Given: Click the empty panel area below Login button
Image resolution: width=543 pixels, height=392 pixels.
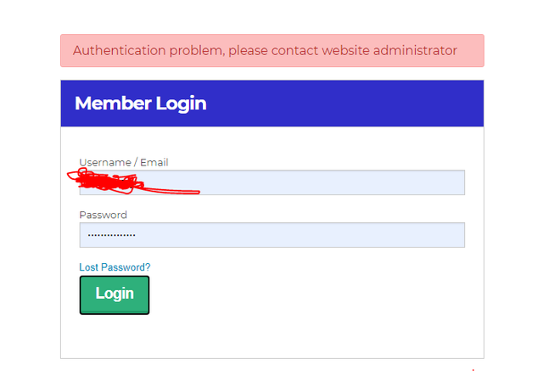Looking at the screenshot, I should click(272, 336).
